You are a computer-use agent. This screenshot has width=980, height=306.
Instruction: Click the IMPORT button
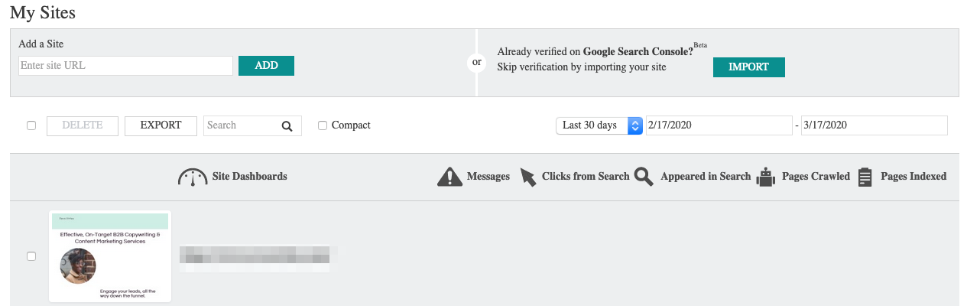click(748, 67)
